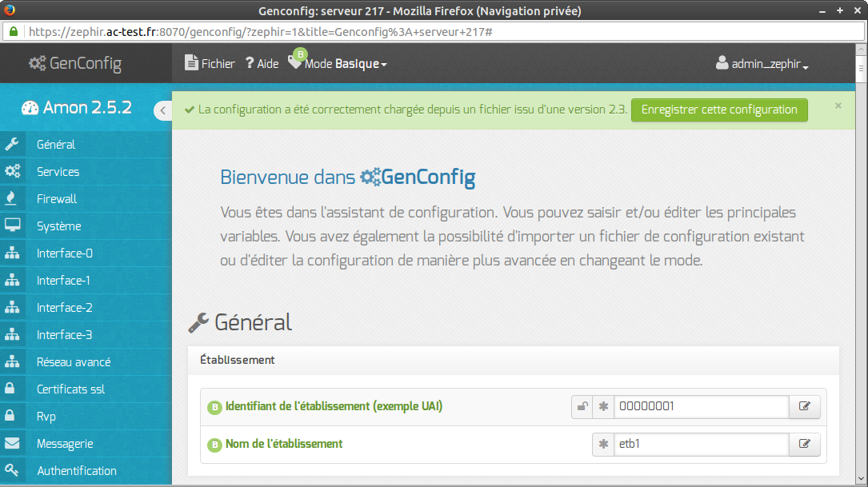The width and height of the screenshot is (868, 487).
Task: Click the GenConfig gears logo in header
Action: 38,64
